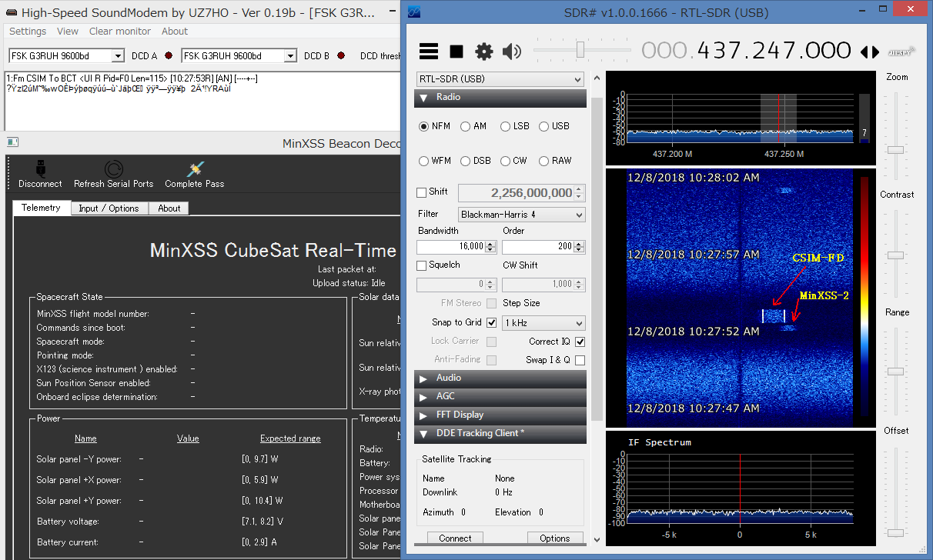
Task: Switch to Telemetry tab in MinXSS decoder
Action: pos(42,208)
